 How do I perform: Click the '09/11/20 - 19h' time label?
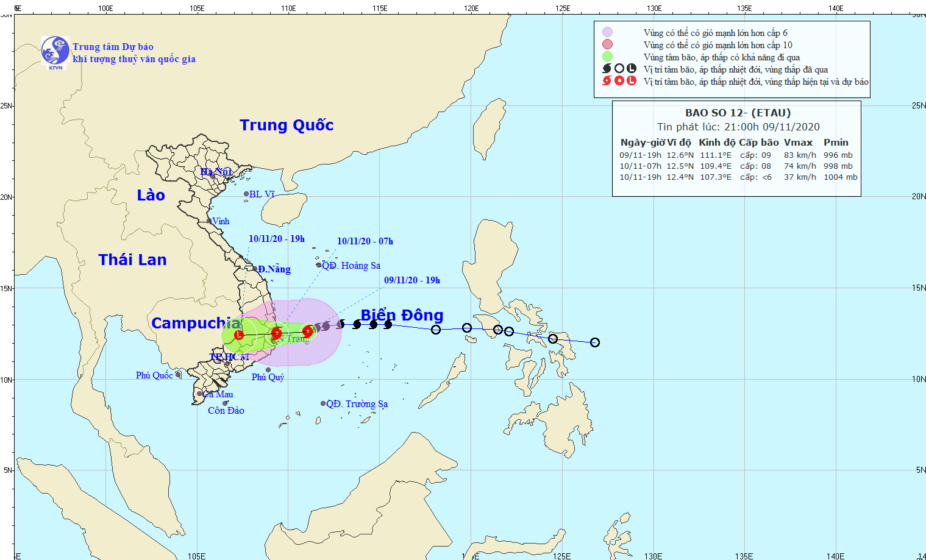[412, 280]
